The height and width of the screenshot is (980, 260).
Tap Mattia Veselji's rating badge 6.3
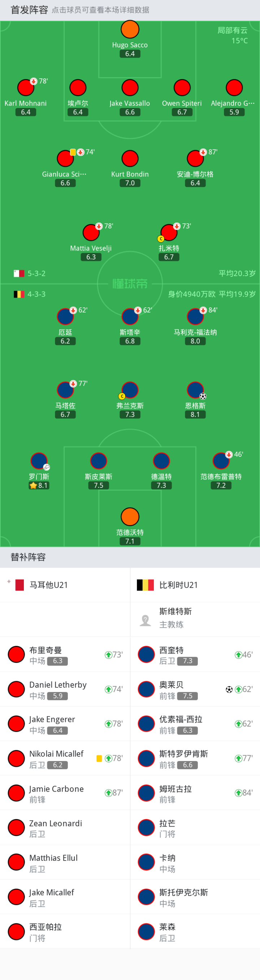pyautogui.click(x=91, y=257)
